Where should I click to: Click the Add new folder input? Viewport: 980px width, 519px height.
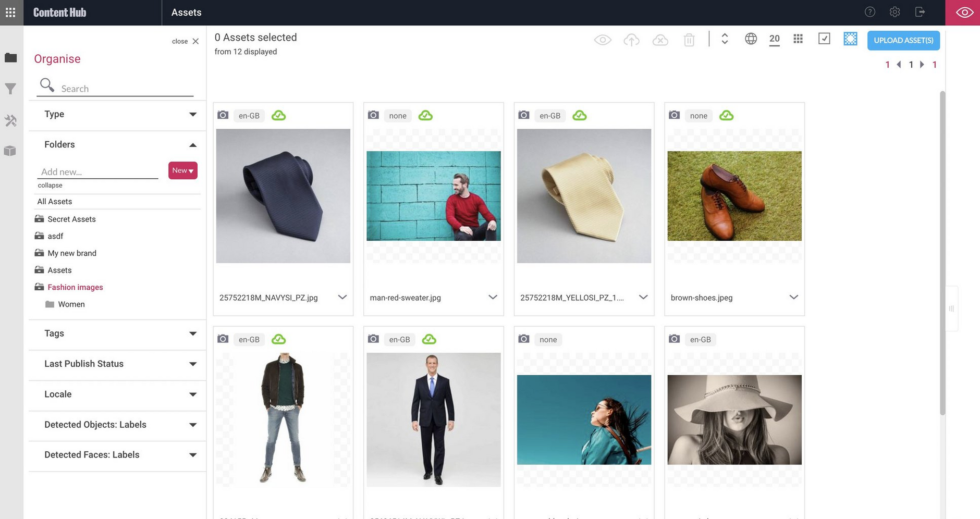97,171
